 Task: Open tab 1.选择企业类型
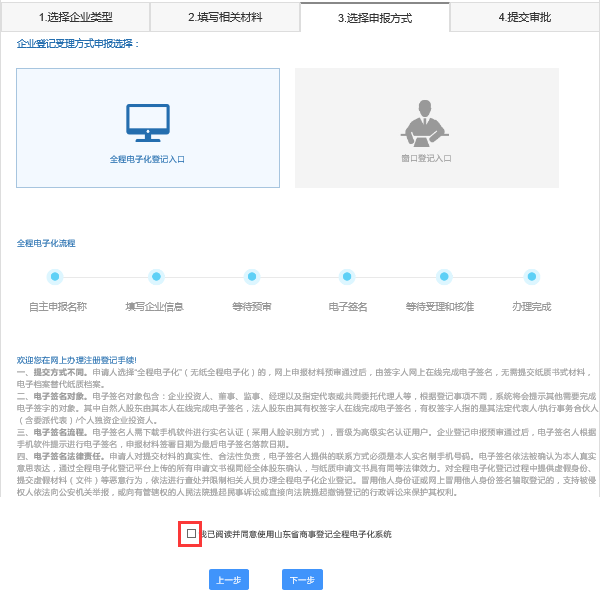click(75, 17)
